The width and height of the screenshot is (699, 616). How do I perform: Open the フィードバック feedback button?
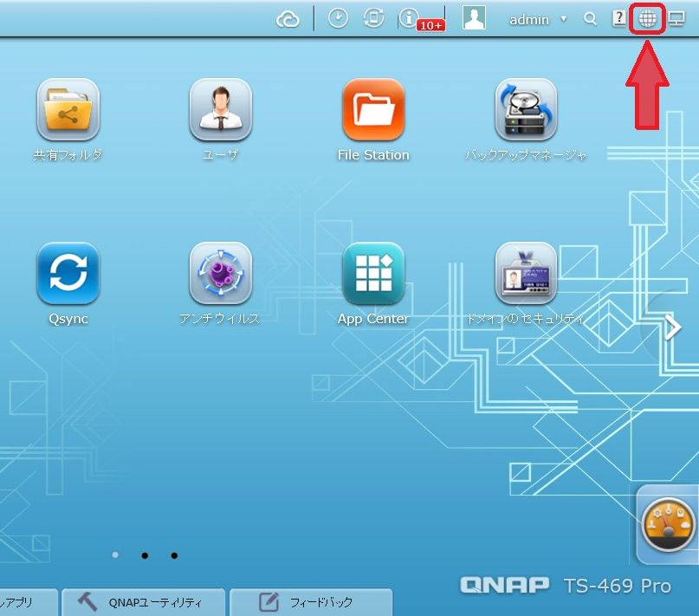pos(311,602)
